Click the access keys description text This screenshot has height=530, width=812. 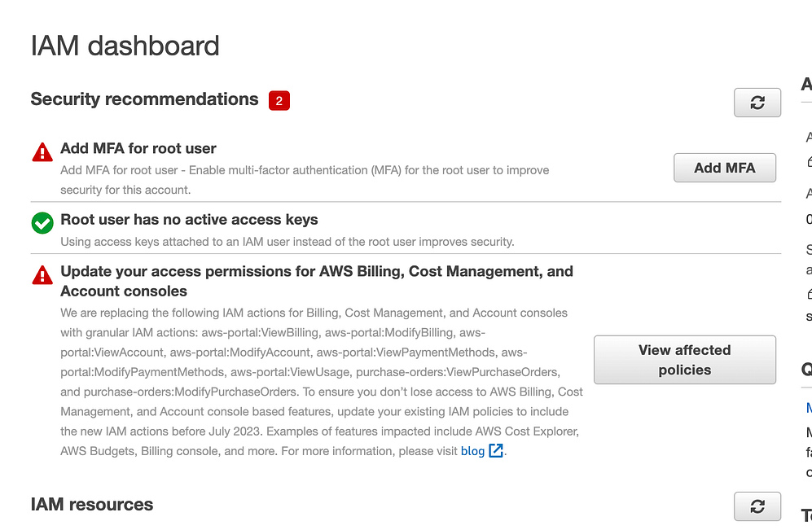pyautogui.click(x=287, y=242)
